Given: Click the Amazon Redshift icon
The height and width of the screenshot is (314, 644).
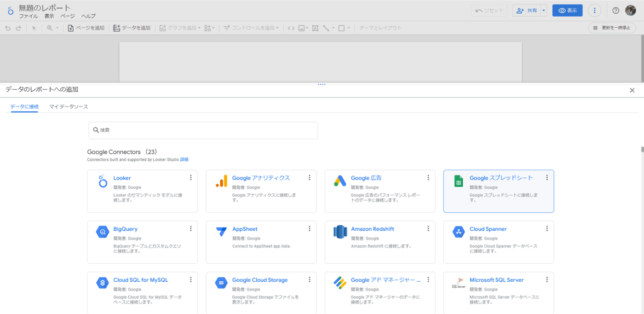Looking at the screenshot, I should point(340,232).
